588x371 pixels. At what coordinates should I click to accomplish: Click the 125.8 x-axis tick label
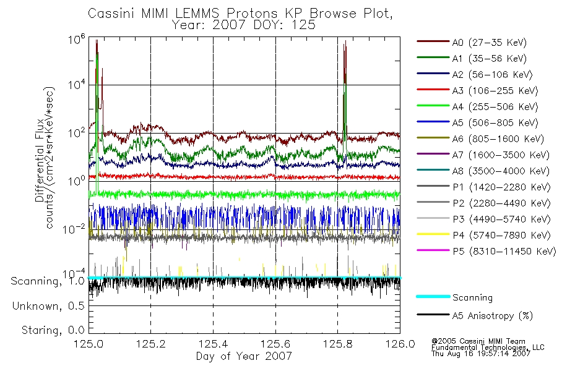(x=337, y=344)
